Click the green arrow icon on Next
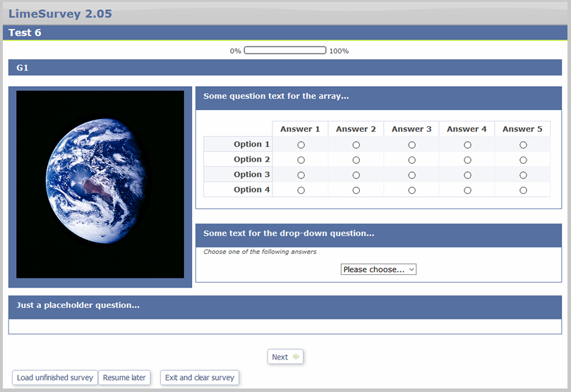Image resolution: width=571 pixels, height=392 pixels. 296,357
